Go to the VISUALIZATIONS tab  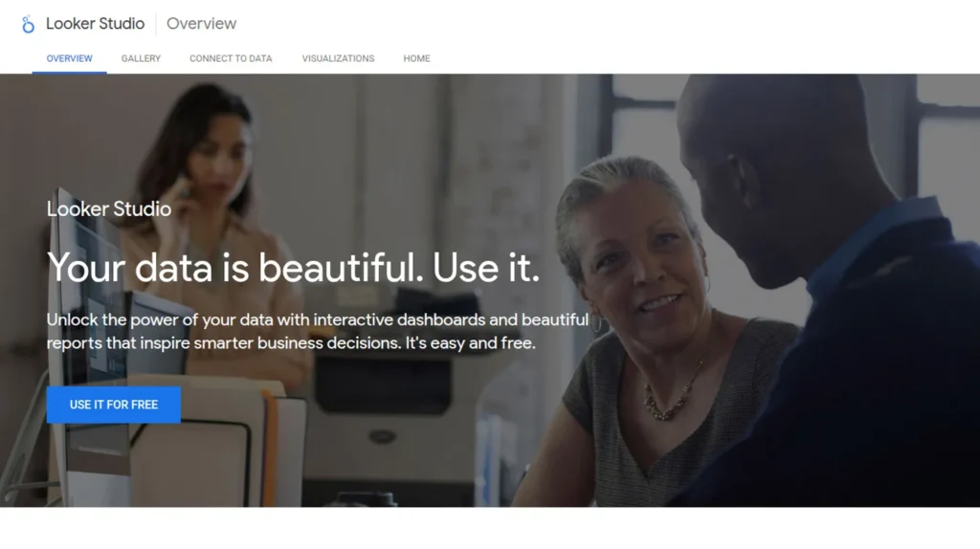click(338, 58)
